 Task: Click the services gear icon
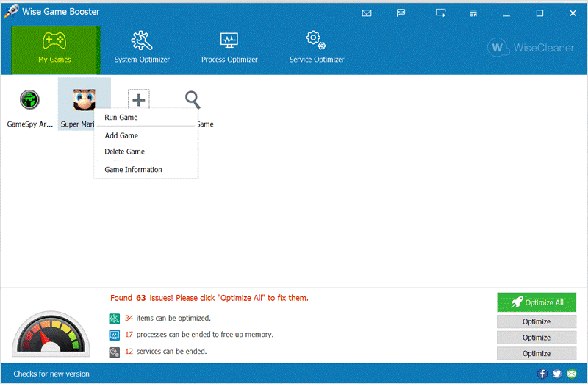click(115, 352)
